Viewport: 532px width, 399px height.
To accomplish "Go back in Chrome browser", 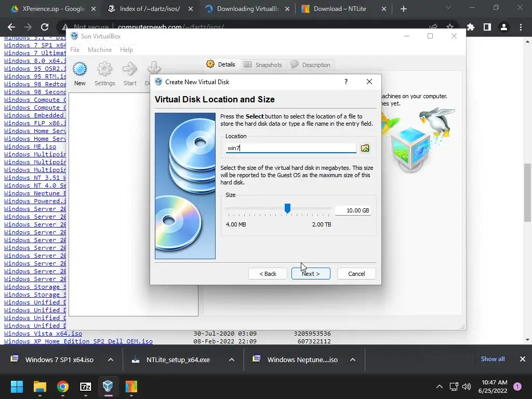I will pyautogui.click(x=11, y=27).
